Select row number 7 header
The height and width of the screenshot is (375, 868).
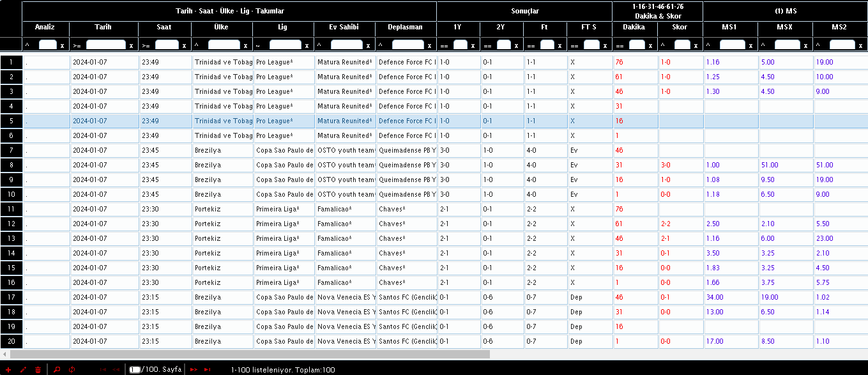point(11,150)
